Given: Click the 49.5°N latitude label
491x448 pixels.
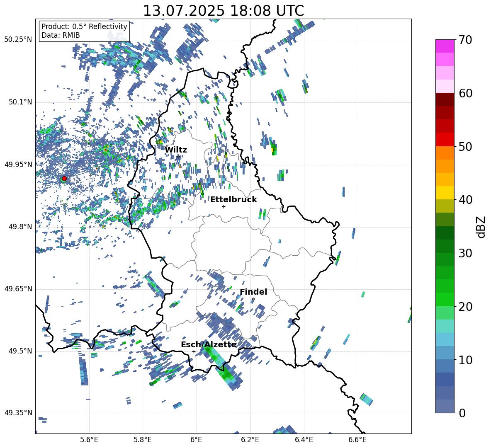Looking at the screenshot, I should [20, 351].
